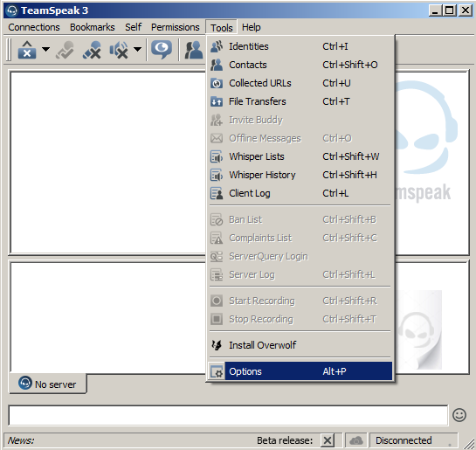
Task: Click the Contacts icon in Tools menu
Action: point(217,65)
